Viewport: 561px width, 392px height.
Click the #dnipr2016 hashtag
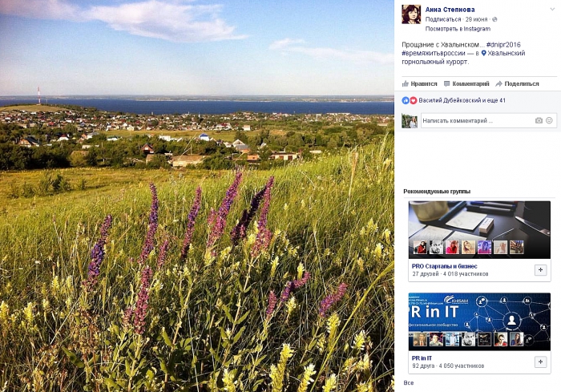point(503,45)
